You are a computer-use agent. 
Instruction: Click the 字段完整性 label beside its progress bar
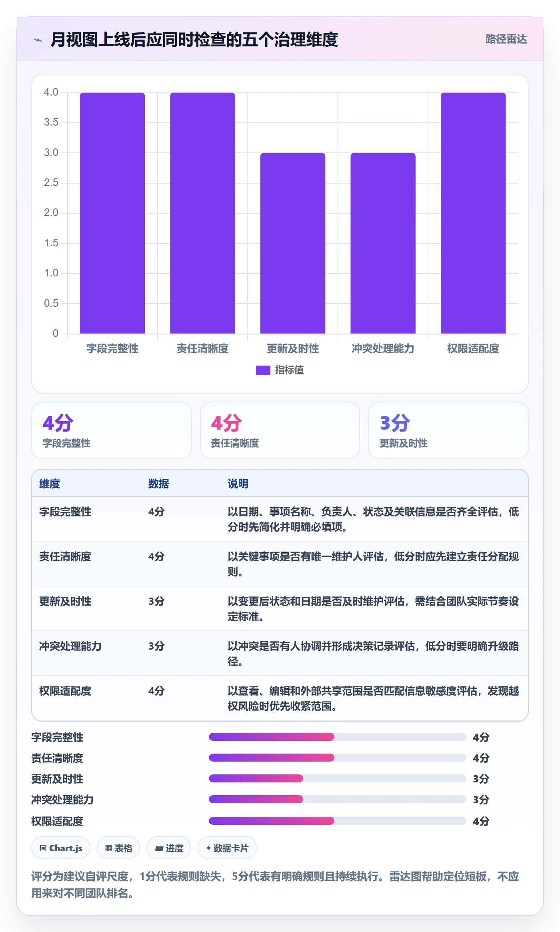(57, 737)
